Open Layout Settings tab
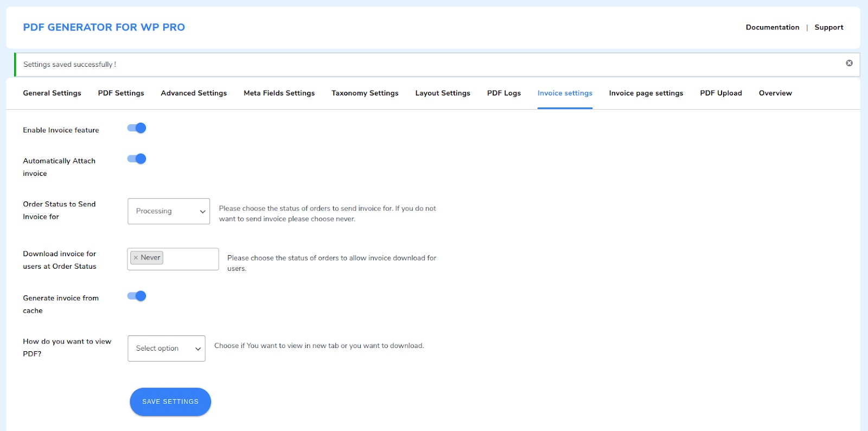868x431 pixels. pyautogui.click(x=443, y=93)
